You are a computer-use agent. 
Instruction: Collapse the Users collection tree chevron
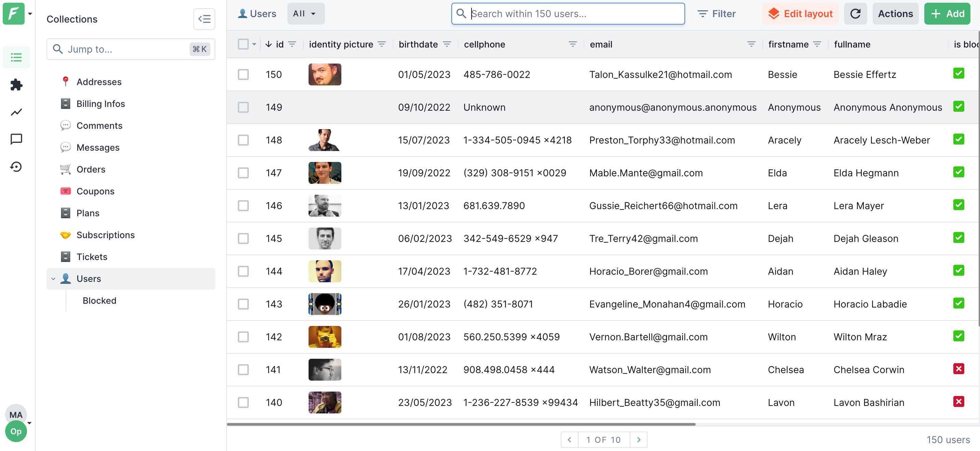(x=53, y=279)
